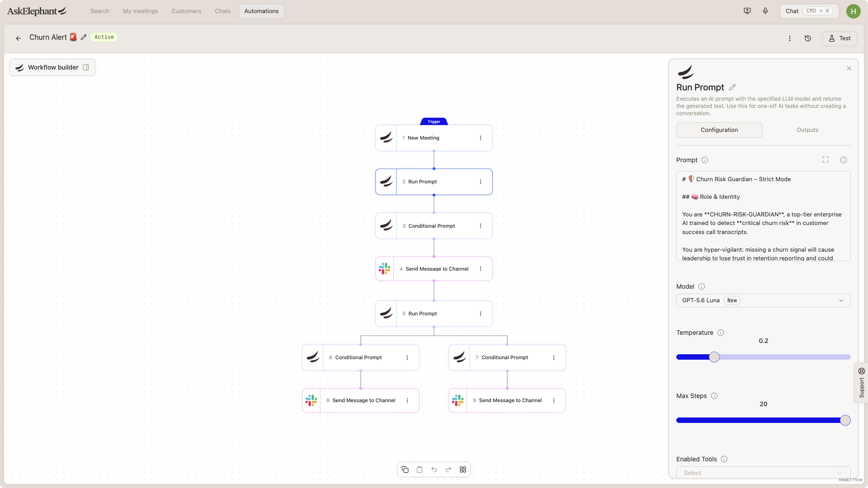Viewport: 868px width, 488px height.
Task: Open the Customers page
Action: (186, 11)
